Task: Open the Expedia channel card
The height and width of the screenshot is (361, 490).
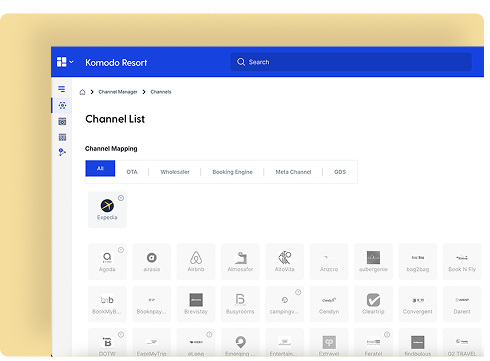Action: click(x=107, y=210)
